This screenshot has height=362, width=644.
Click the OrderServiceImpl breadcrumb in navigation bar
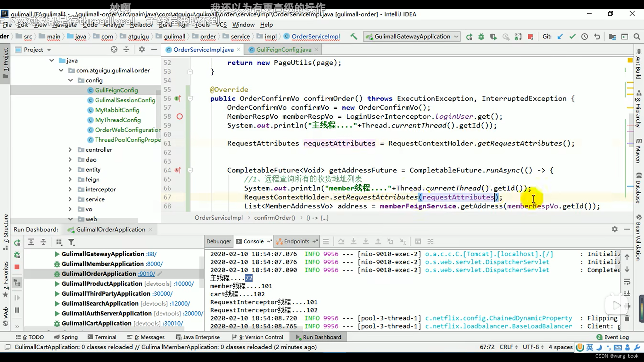pos(315,37)
